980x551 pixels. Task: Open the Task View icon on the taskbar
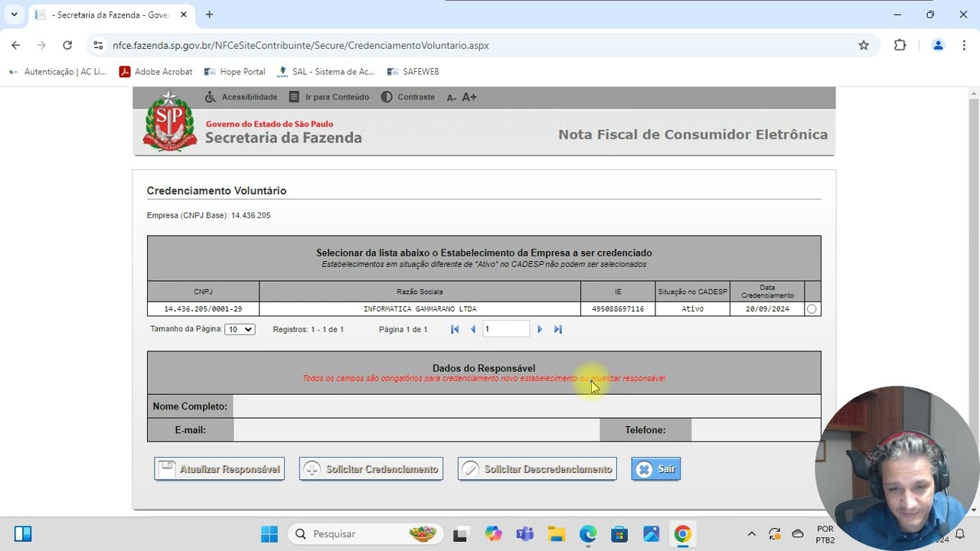460,534
